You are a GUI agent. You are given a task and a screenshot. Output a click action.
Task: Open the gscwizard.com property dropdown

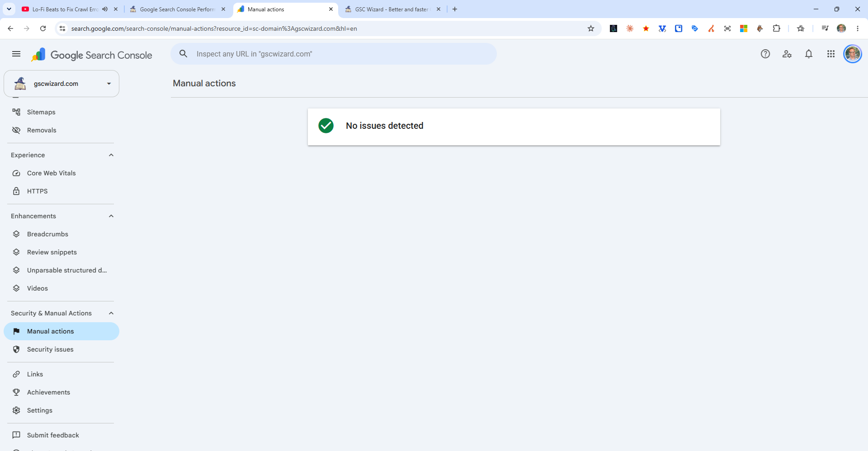click(61, 84)
